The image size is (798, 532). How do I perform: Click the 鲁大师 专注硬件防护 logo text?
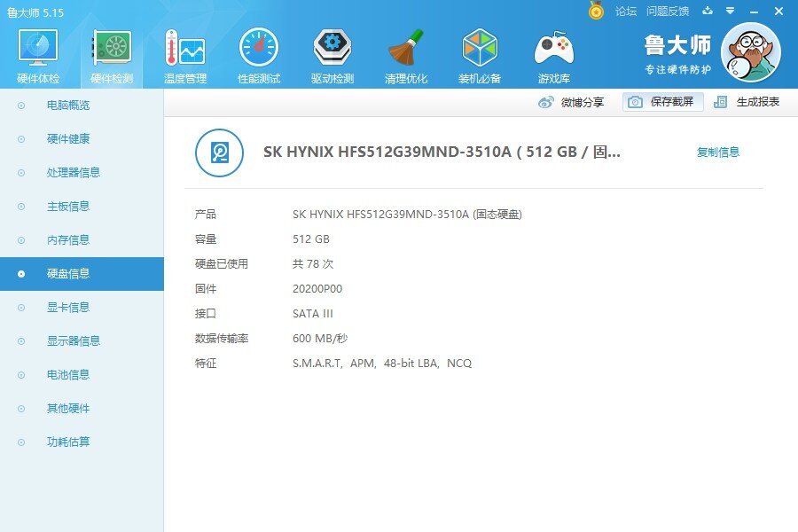pyautogui.click(x=677, y=54)
